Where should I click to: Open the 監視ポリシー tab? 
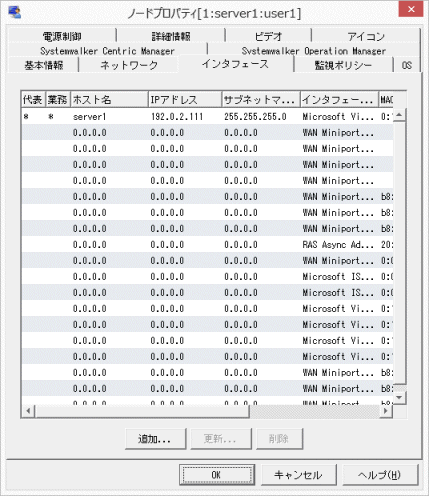(x=343, y=65)
